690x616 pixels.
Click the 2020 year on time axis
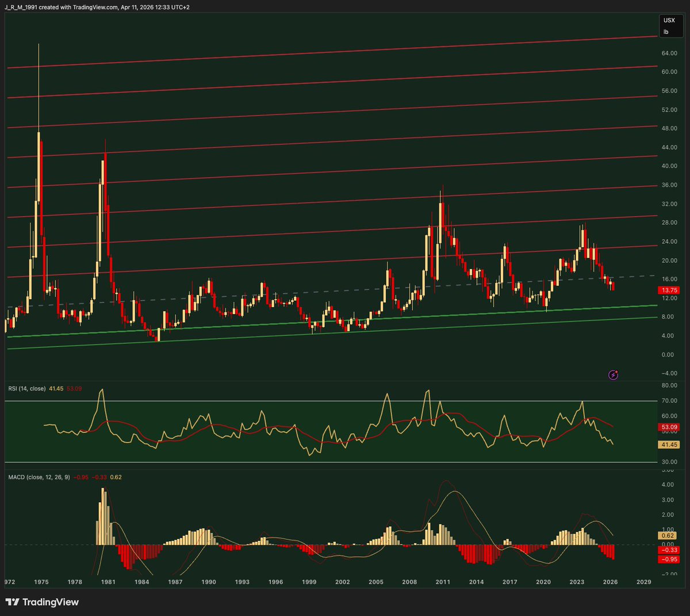(543, 582)
